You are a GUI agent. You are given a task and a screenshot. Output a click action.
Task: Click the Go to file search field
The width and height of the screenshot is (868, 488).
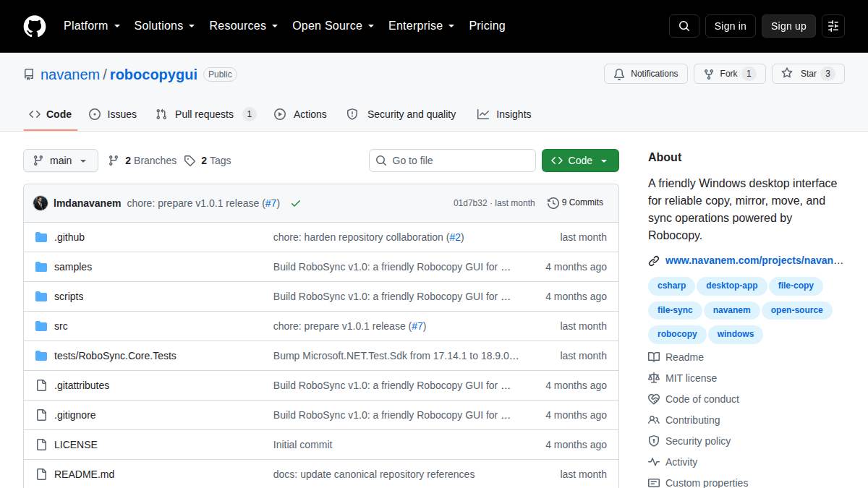[x=453, y=160]
